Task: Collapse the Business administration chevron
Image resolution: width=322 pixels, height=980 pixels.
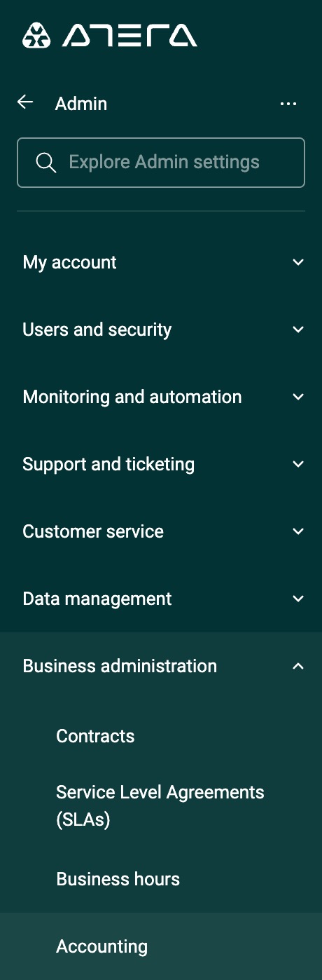Action: pyautogui.click(x=298, y=666)
